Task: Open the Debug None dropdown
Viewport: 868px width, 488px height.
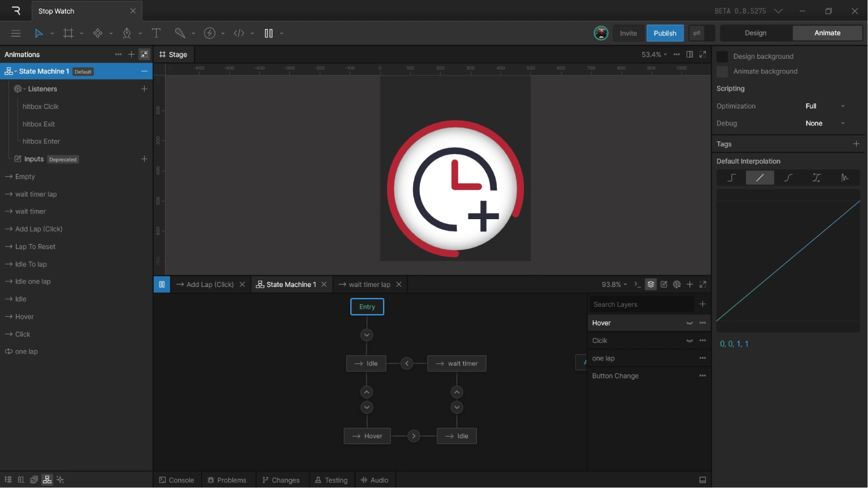Action: [x=825, y=123]
